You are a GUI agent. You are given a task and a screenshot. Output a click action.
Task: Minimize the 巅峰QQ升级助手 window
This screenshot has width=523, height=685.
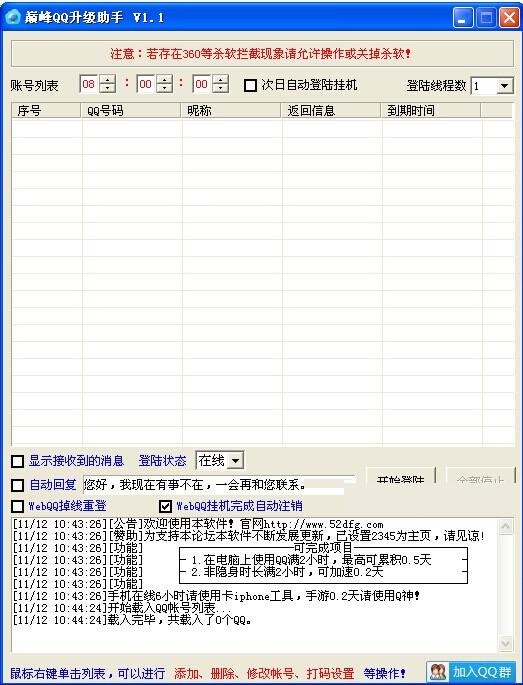click(463, 18)
